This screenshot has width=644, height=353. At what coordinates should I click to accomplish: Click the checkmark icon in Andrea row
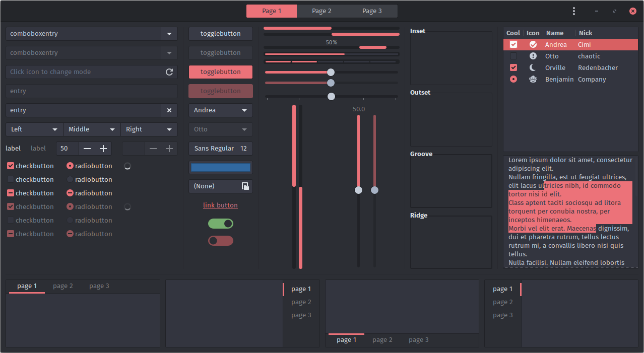coord(533,44)
